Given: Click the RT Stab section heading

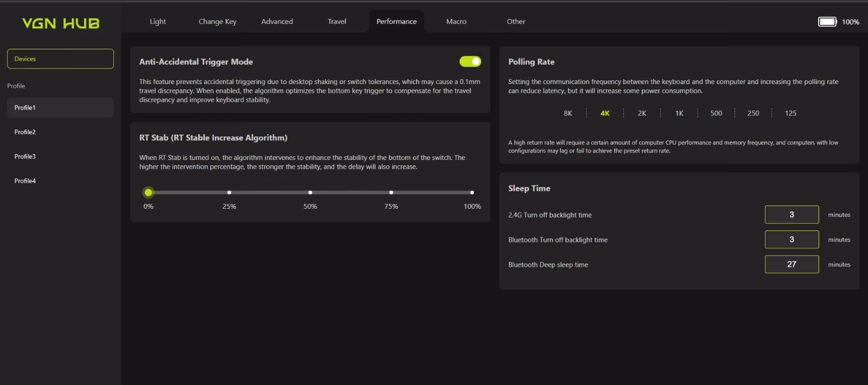Looking at the screenshot, I should coord(213,138).
